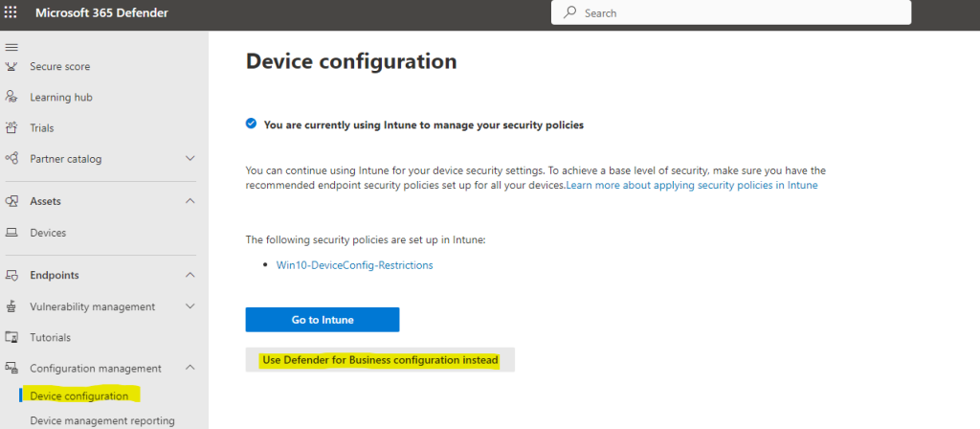The height and width of the screenshot is (429, 980).
Task: Open Secure score page
Action: (x=59, y=66)
